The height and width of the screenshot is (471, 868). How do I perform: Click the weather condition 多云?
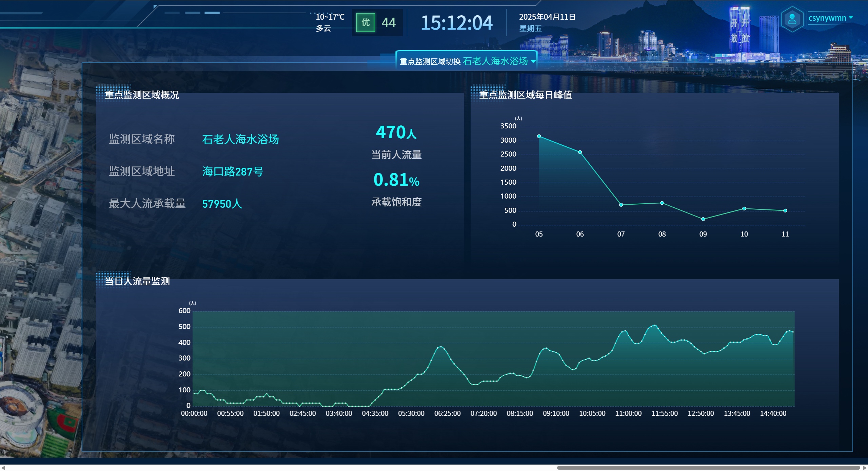[323, 28]
